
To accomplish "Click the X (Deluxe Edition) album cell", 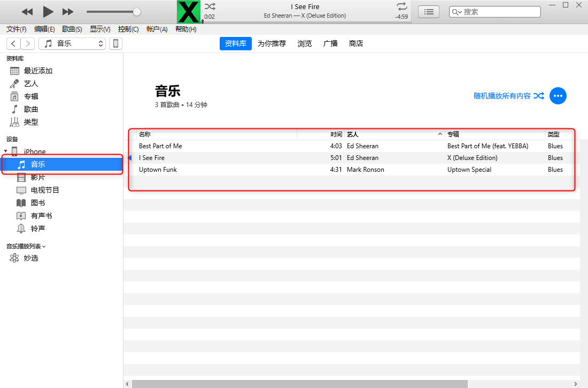I will [x=473, y=158].
